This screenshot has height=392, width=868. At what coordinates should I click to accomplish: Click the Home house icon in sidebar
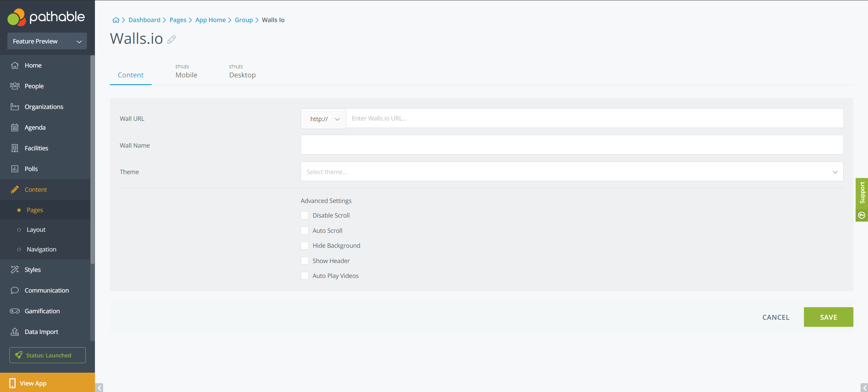(15, 65)
